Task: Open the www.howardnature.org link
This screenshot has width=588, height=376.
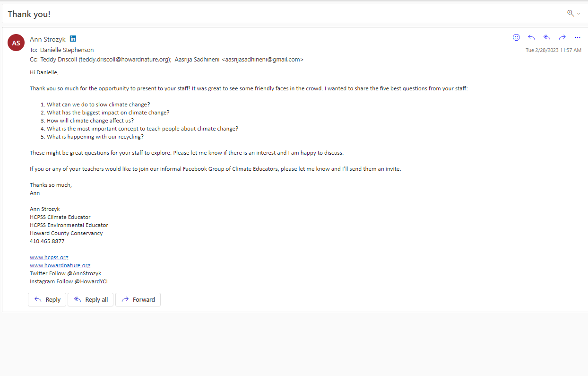Action: [x=60, y=265]
